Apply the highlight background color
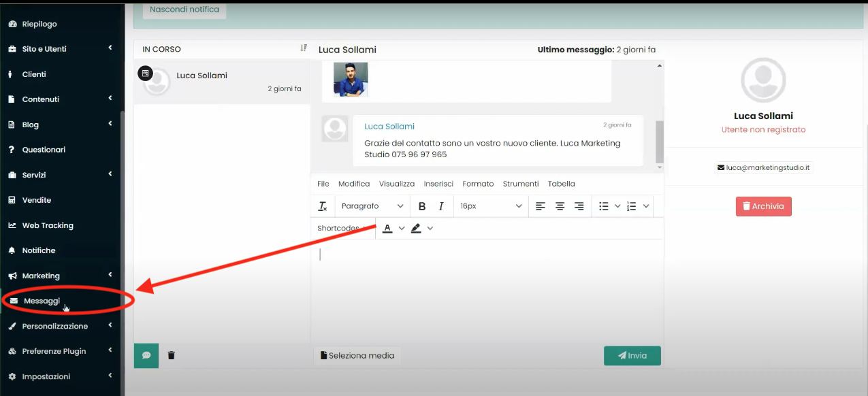Screen dimensions: 868x396 click(x=416, y=229)
